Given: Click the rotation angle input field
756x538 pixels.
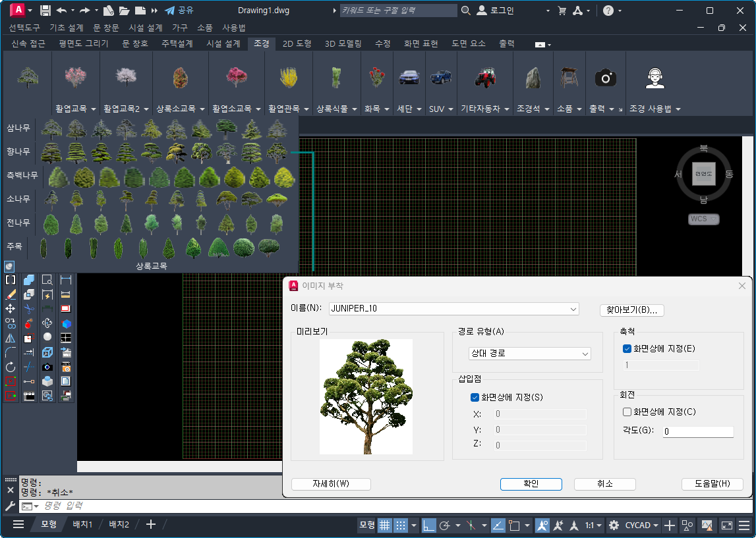Looking at the screenshot, I should pos(697,432).
